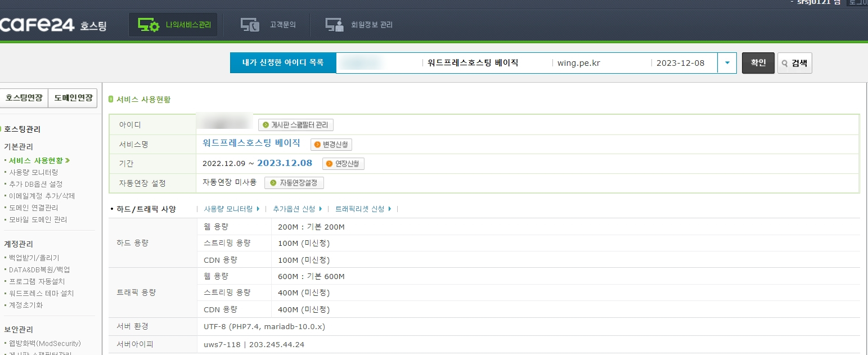Viewport: 868px width, 355px height.
Task: Click the 서버 환경 row label
Action: (133, 326)
